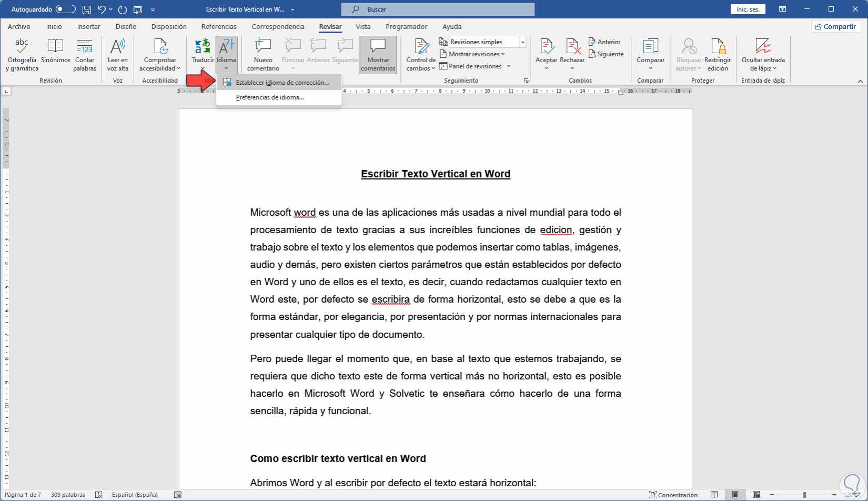Collapse the ribbon with the chevron
The width and height of the screenshot is (868, 501).
click(x=860, y=81)
